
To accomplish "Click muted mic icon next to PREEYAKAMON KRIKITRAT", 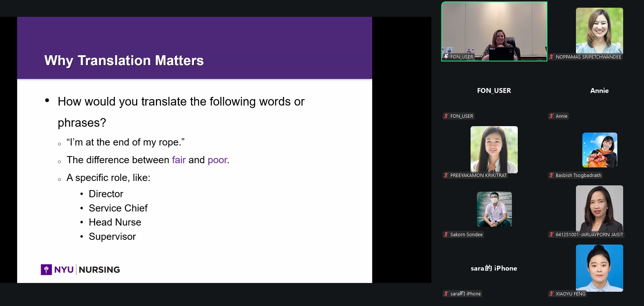I will pos(446,175).
